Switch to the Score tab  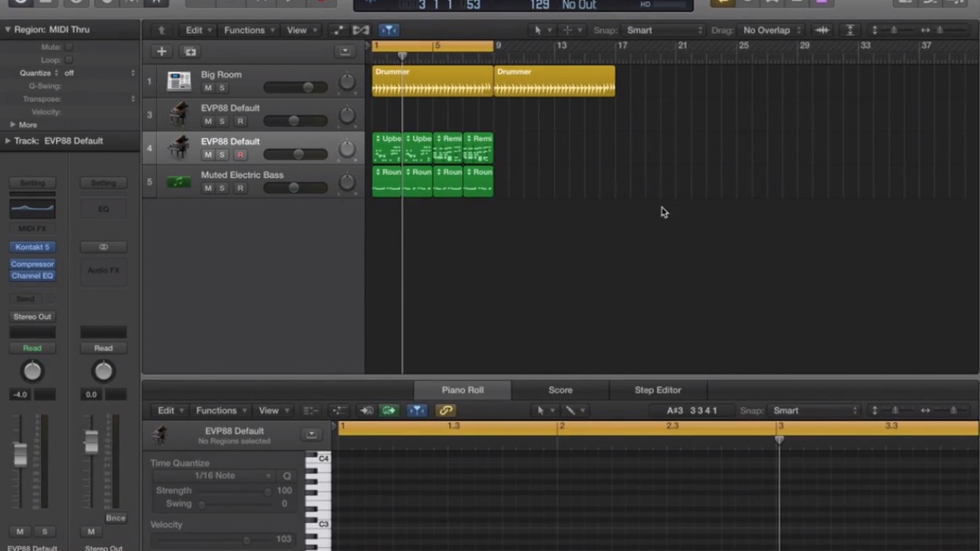click(x=560, y=390)
